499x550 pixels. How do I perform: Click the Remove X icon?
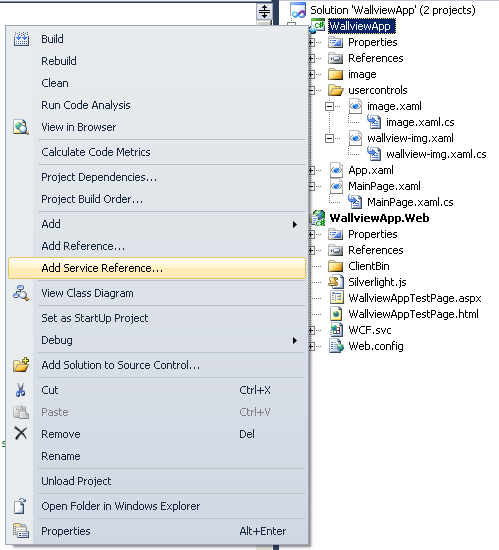(x=21, y=434)
